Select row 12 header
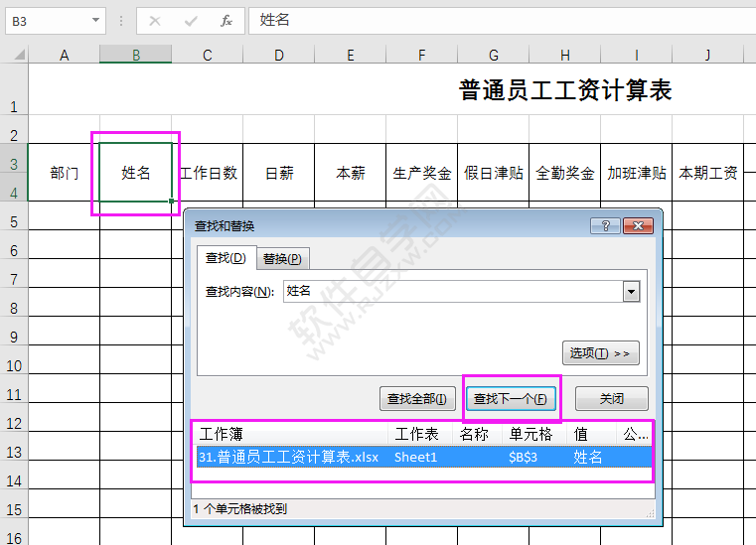 [x=14, y=417]
